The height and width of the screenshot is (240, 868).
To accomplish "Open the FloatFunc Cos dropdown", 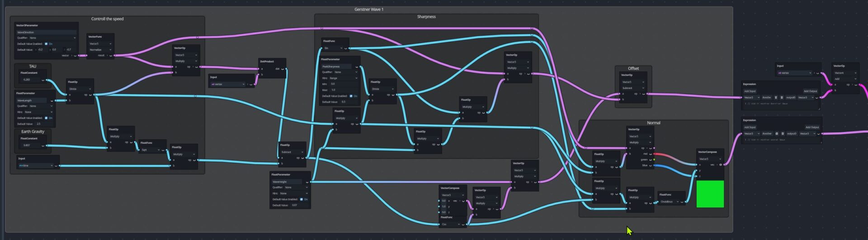I will click(x=451, y=224).
